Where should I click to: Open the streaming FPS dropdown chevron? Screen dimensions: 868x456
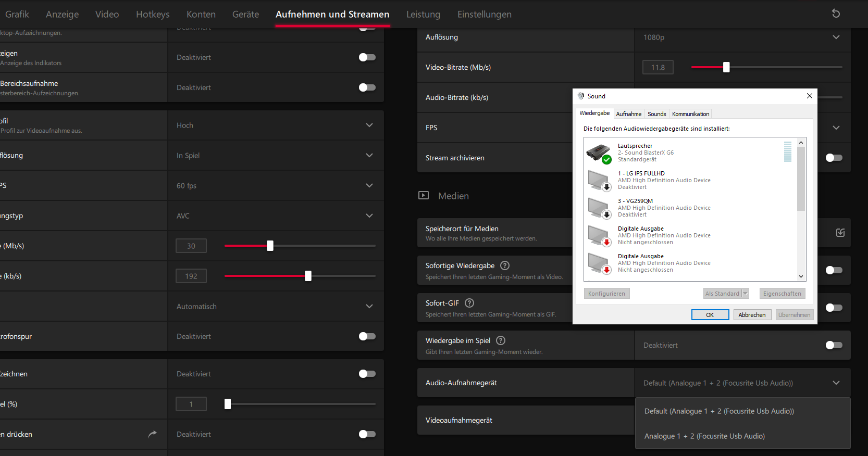[x=836, y=128]
